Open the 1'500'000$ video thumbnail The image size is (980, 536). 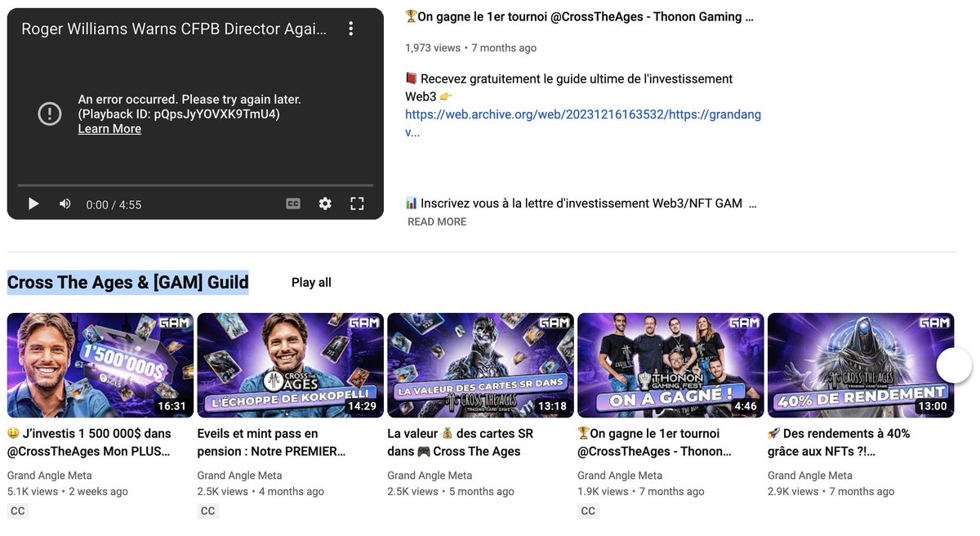coord(100,365)
